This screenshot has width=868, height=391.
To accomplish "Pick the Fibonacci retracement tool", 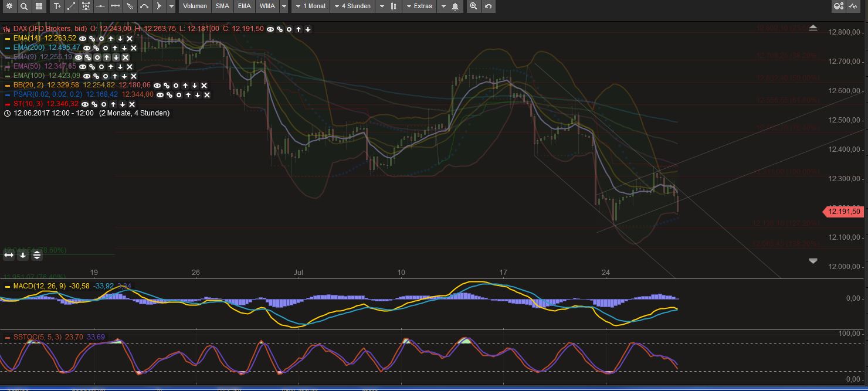I will click(86, 6).
